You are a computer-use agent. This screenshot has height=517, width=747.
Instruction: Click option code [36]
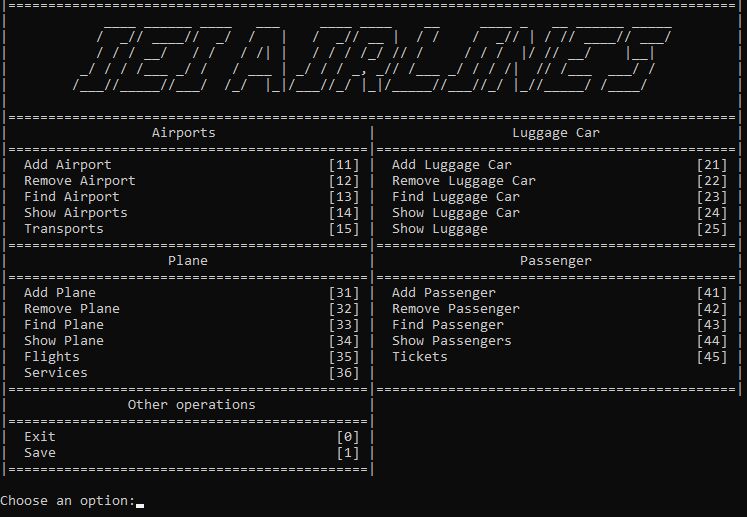click(x=344, y=373)
